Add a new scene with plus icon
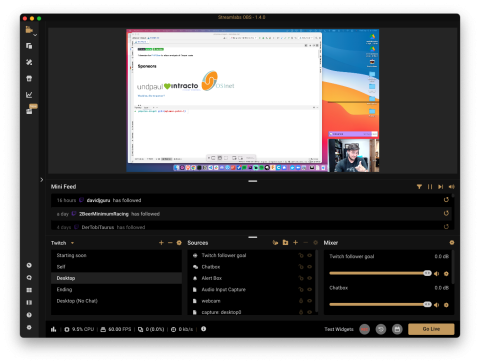Image resolution: width=480 pixels, height=364 pixels. (x=161, y=243)
